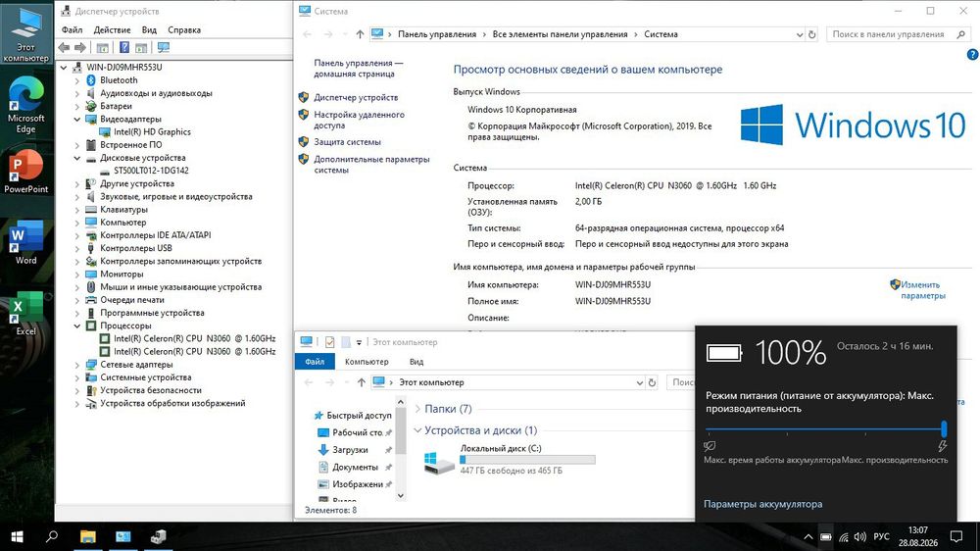Open Дополнительные параметры системы link

(x=371, y=165)
